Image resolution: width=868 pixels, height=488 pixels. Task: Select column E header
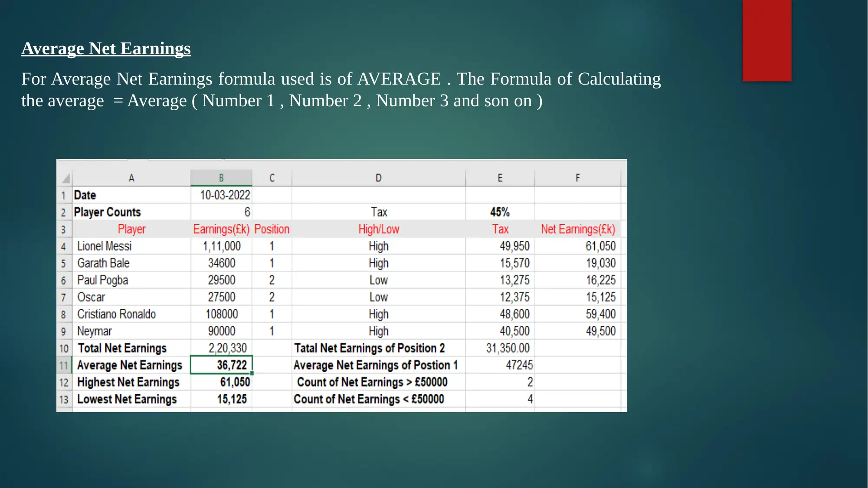500,178
